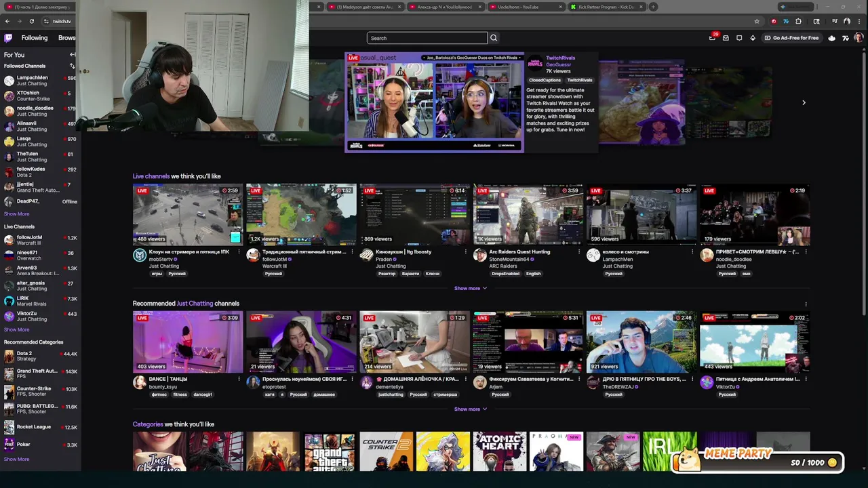
Task: Open Bits diamond icon in Twitch header
Action: tap(753, 38)
